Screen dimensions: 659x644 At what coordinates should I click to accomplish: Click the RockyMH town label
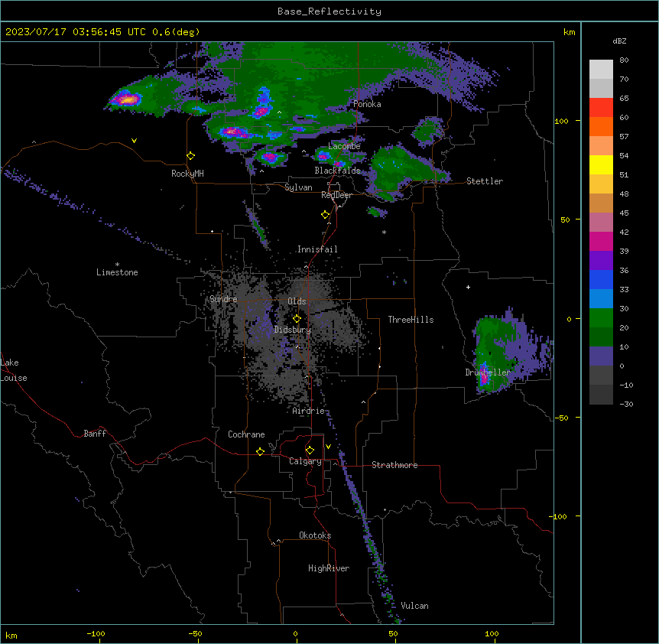[x=187, y=174]
